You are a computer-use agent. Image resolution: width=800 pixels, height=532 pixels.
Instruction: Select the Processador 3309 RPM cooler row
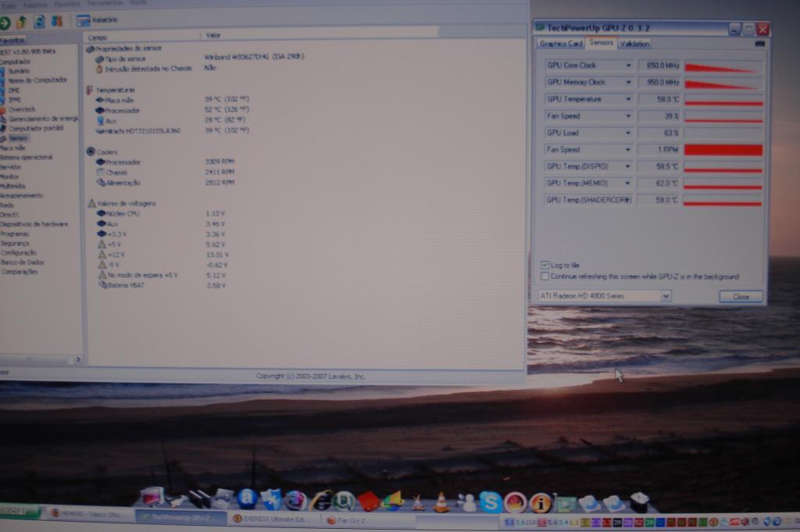click(x=165, y=162)
